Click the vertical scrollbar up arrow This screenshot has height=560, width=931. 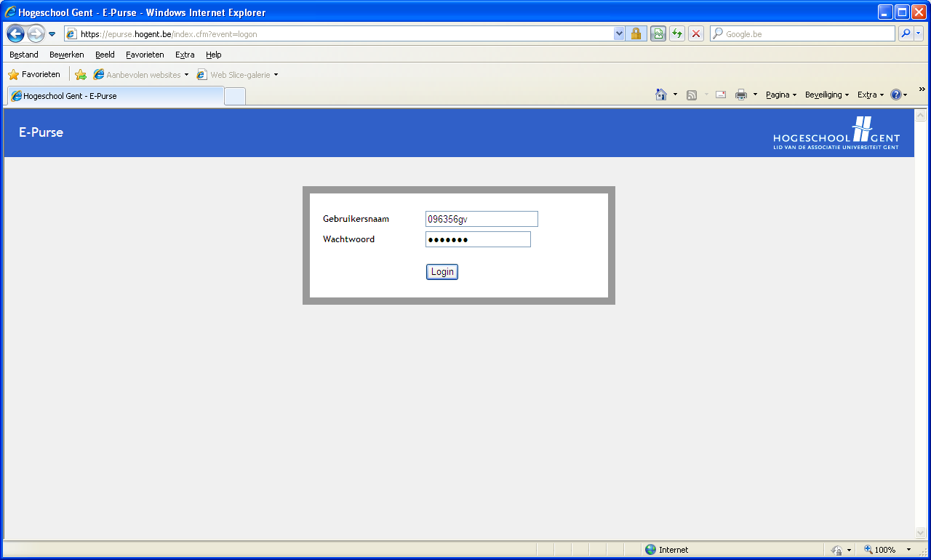920,116
